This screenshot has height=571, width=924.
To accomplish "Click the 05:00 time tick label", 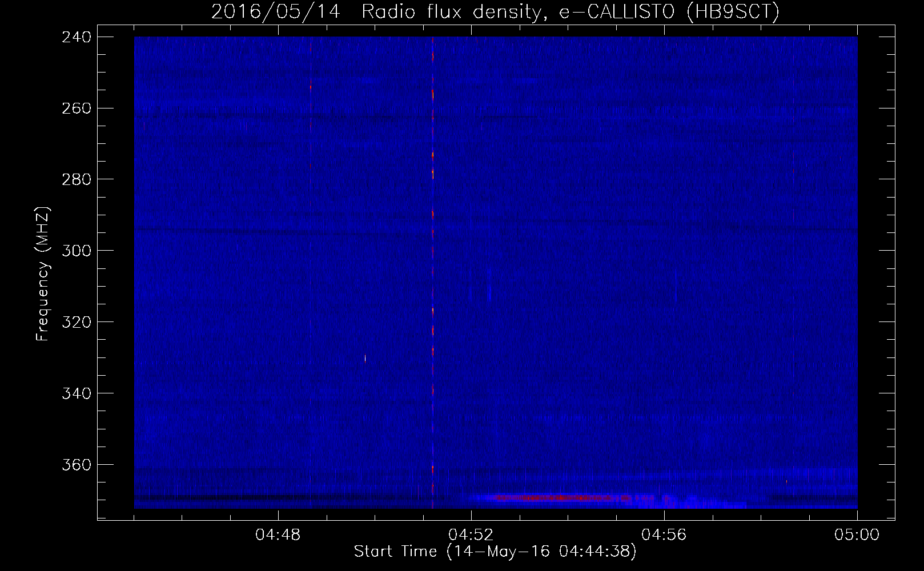I will click(x=857, y=535).
